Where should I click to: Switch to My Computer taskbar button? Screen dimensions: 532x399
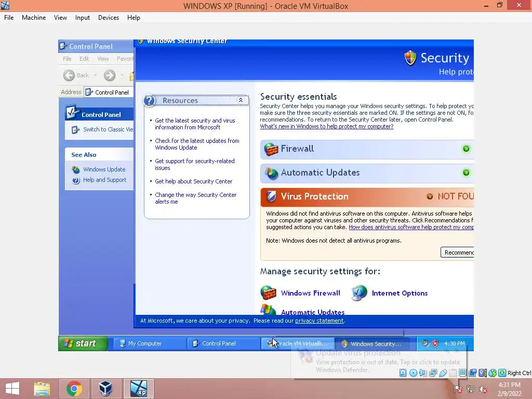pos(149,343)
